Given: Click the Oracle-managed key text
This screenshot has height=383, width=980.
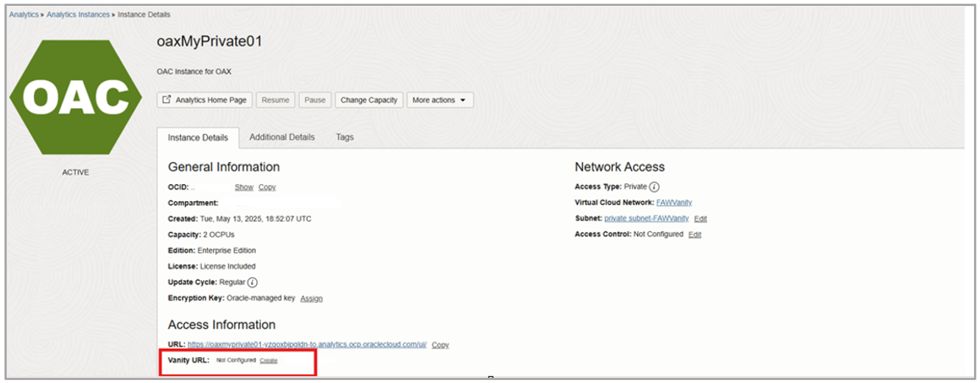Looking at the screenshot, I should click(x=261, y=298).
